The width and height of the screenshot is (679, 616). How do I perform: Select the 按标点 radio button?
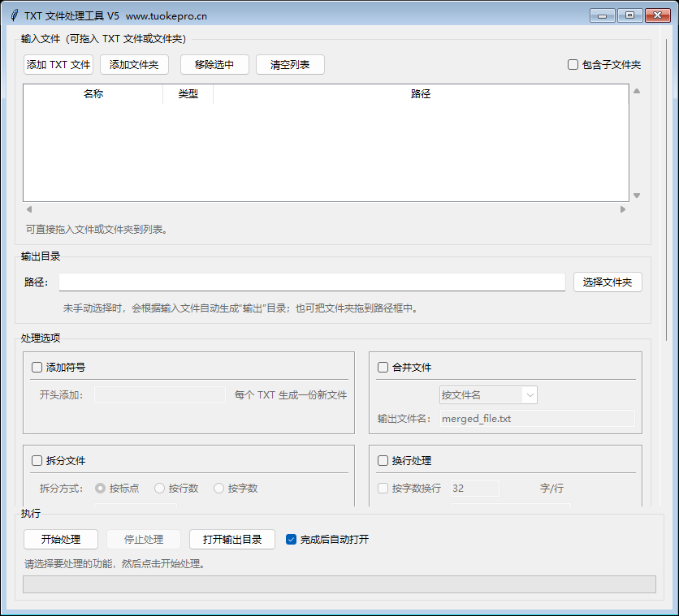[100, 489]
